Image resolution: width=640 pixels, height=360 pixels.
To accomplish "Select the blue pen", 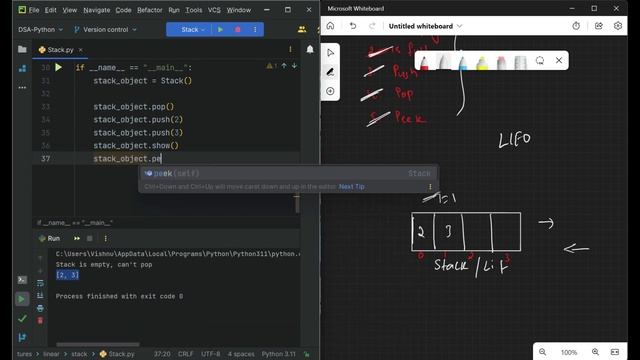I will coord(463,63).
